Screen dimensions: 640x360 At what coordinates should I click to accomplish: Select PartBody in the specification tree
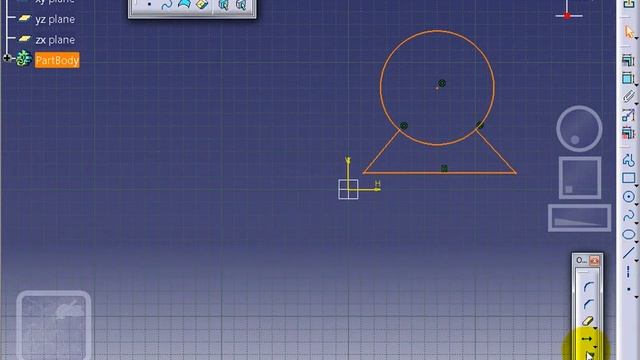click(57, 60)
